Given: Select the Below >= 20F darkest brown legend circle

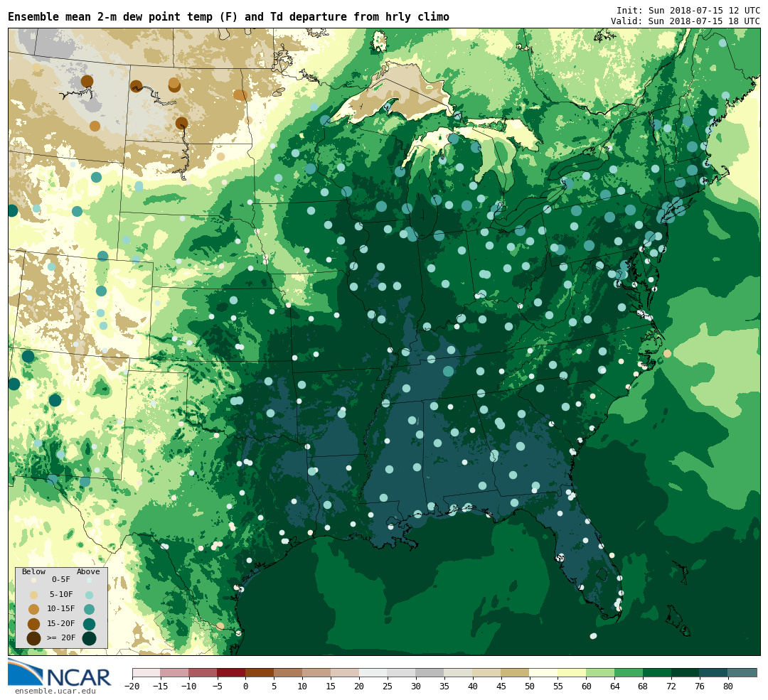Looking at the screenshot, I should tap(34, 638).
